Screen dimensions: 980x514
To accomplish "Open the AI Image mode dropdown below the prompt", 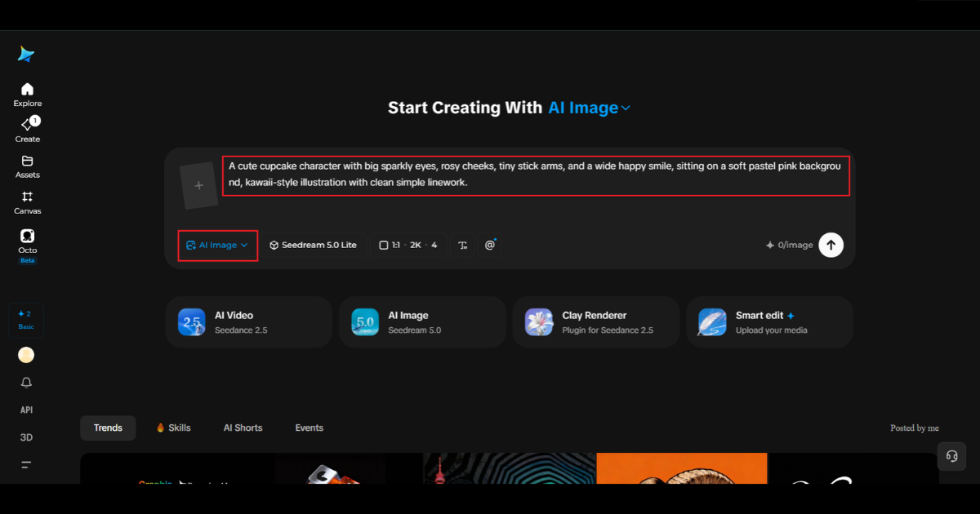I will pos(217,245).
